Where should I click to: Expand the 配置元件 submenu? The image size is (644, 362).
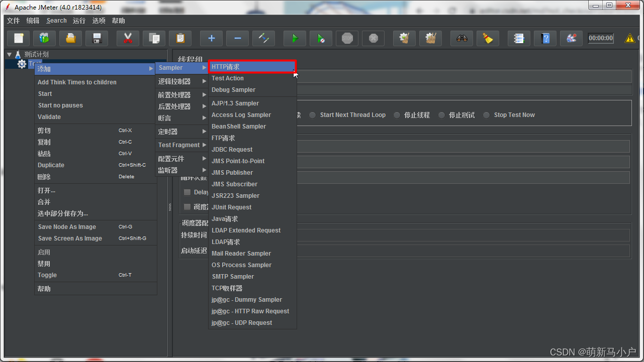click(x=182, y=159)
